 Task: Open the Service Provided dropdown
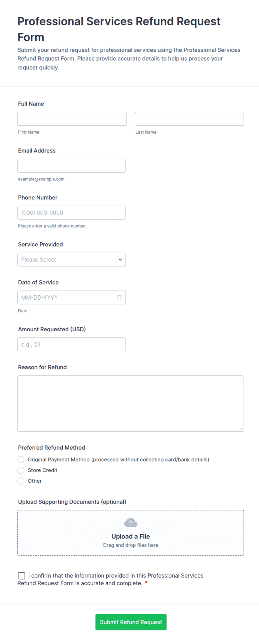tap(72, 260)
